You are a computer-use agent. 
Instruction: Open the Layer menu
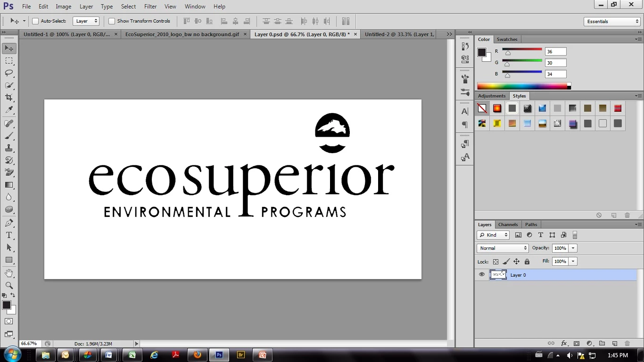pyautogui.click(x=86, y=7)
